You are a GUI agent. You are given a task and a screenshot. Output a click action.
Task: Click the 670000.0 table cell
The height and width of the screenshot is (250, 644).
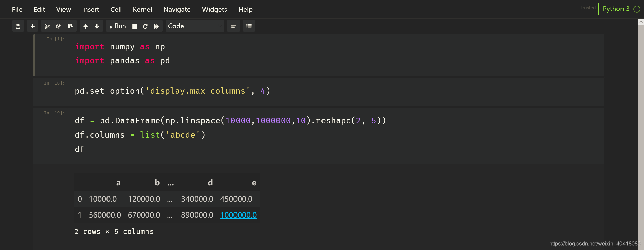(144, 215)
